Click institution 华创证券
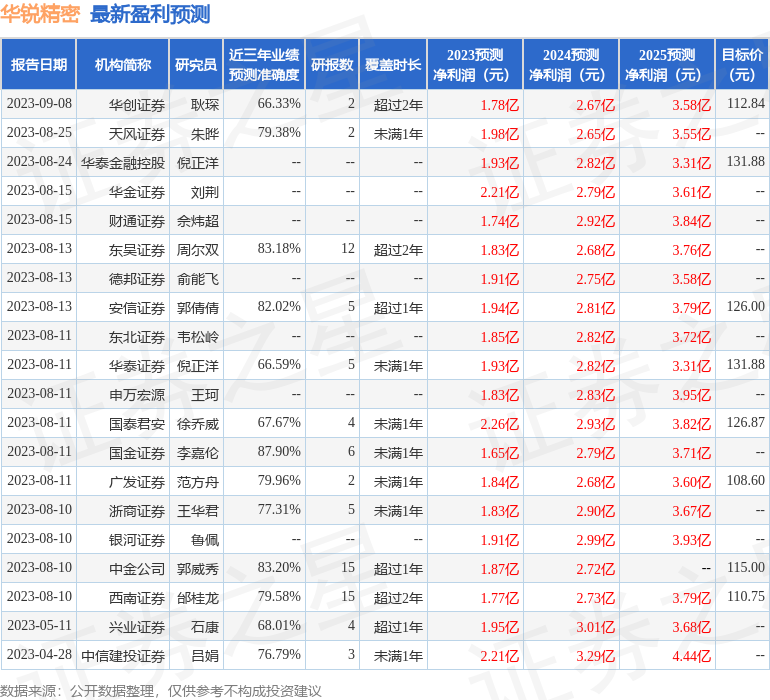 click(x=137, y=105)
